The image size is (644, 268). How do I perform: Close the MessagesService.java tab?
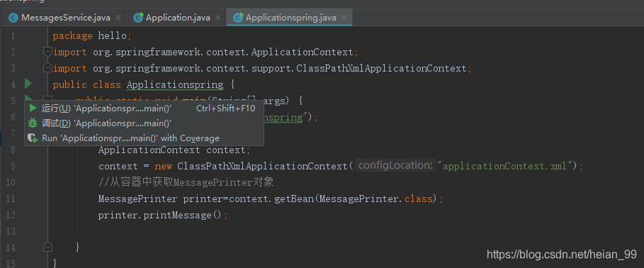click(x=118, y=18)
